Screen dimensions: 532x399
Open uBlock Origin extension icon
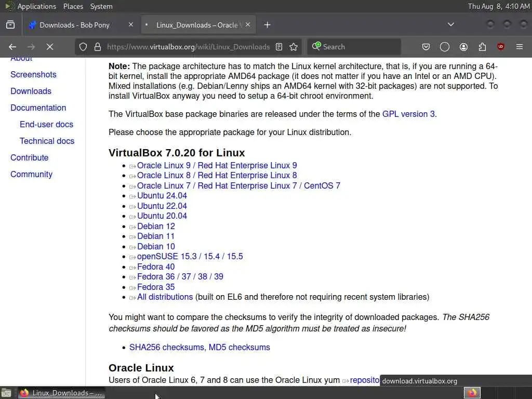tap(501, 47)
